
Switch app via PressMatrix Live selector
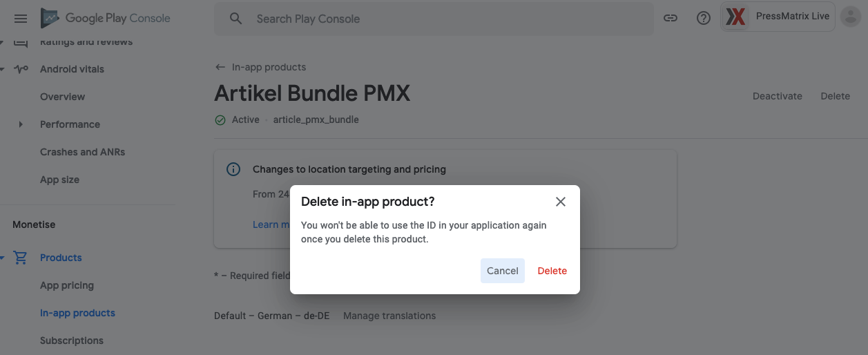click(x=778, y=17)
